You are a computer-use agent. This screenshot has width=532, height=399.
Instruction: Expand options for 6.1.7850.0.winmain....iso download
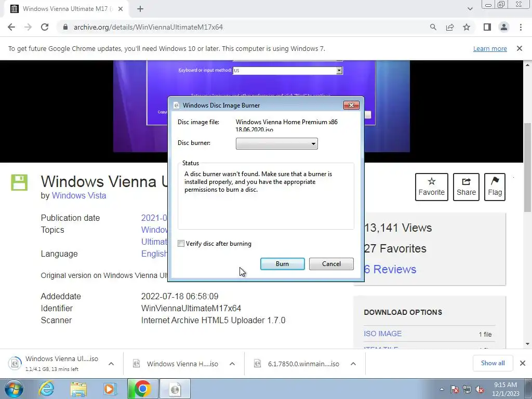[353, 364]
